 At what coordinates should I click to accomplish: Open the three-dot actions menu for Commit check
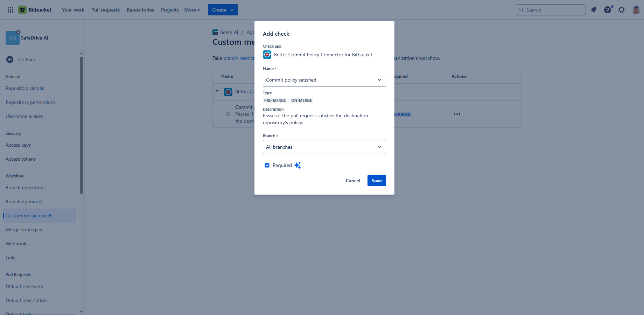[x=457, y=114]
